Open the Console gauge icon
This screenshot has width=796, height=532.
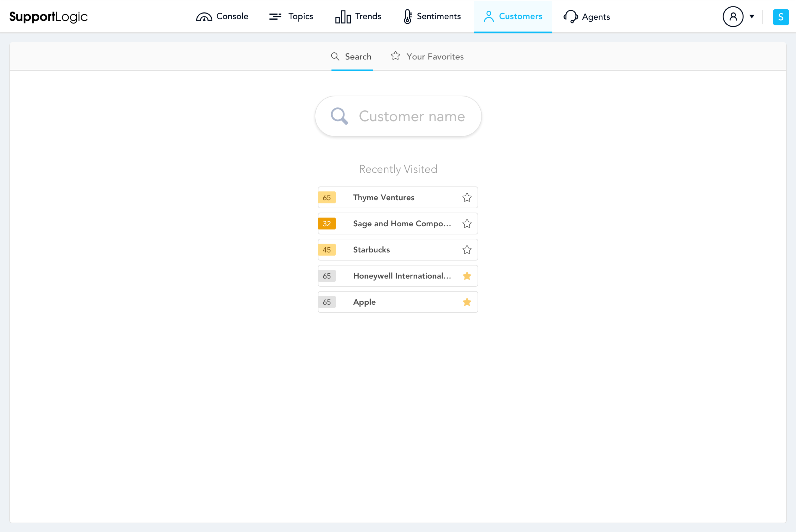pos(204,17)
